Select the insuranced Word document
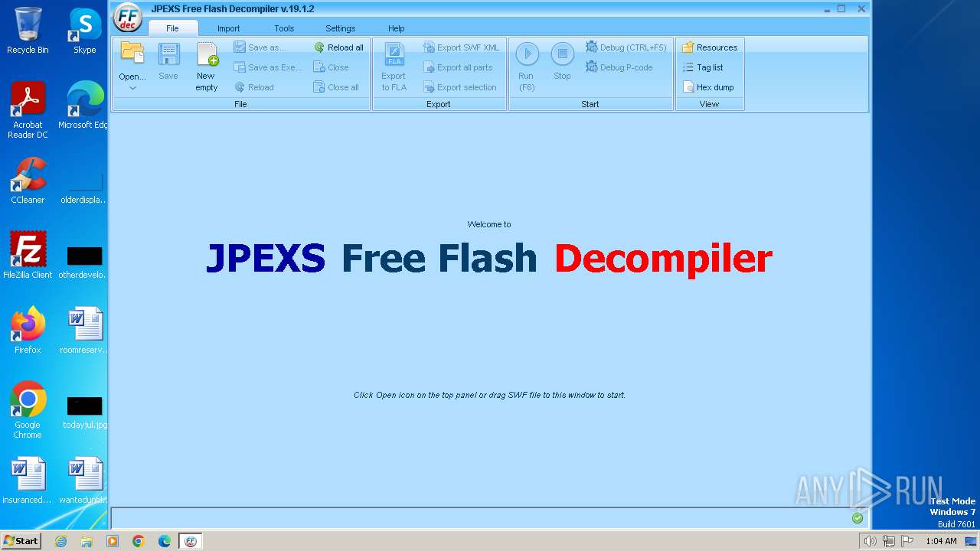Screen dimensions: 980x551 (28, 481)
